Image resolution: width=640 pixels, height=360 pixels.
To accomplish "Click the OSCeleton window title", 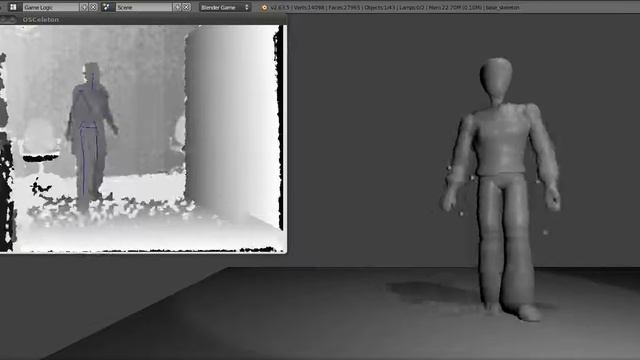I will coord(41,20).
